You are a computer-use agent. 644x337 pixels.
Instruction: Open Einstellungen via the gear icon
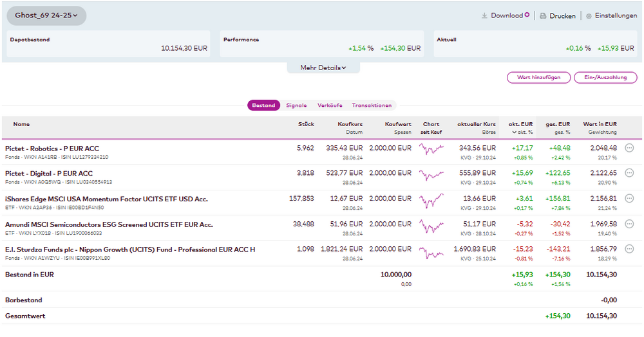[589, 16]
